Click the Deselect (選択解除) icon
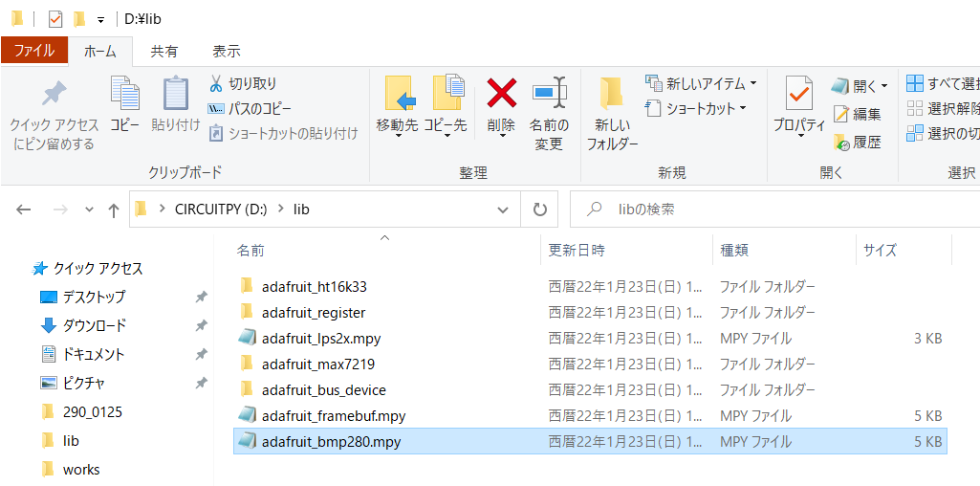 [915, 108]
